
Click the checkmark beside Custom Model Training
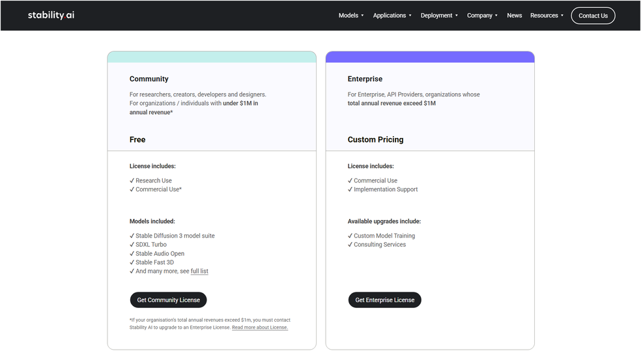350,236
